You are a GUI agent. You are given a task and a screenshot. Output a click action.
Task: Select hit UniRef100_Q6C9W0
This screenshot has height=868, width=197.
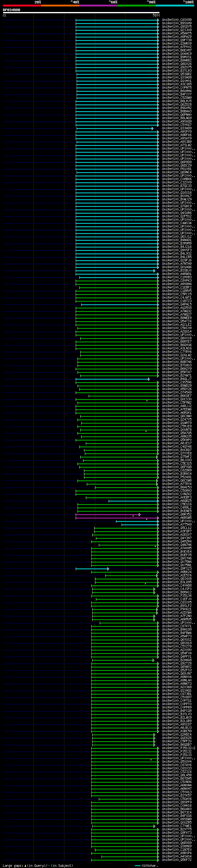pos(176,416)
